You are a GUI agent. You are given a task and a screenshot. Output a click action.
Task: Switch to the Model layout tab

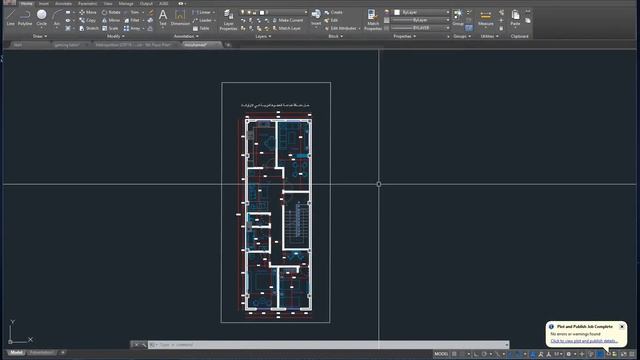[x=16, y=353]
